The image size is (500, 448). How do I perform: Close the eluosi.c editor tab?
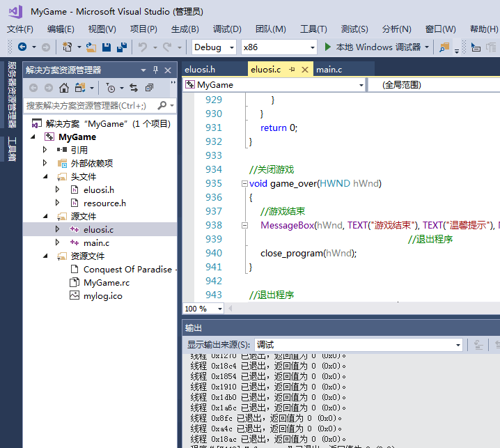305,70
